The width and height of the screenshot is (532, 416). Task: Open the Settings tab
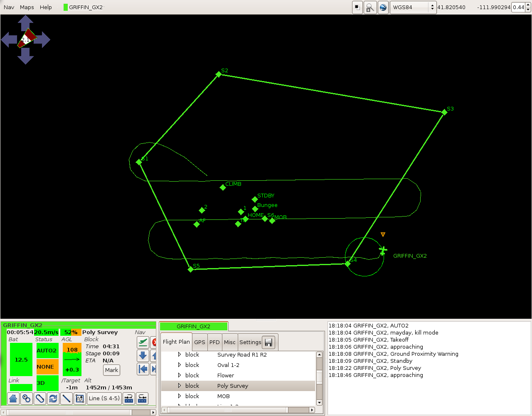click(250, 342)
